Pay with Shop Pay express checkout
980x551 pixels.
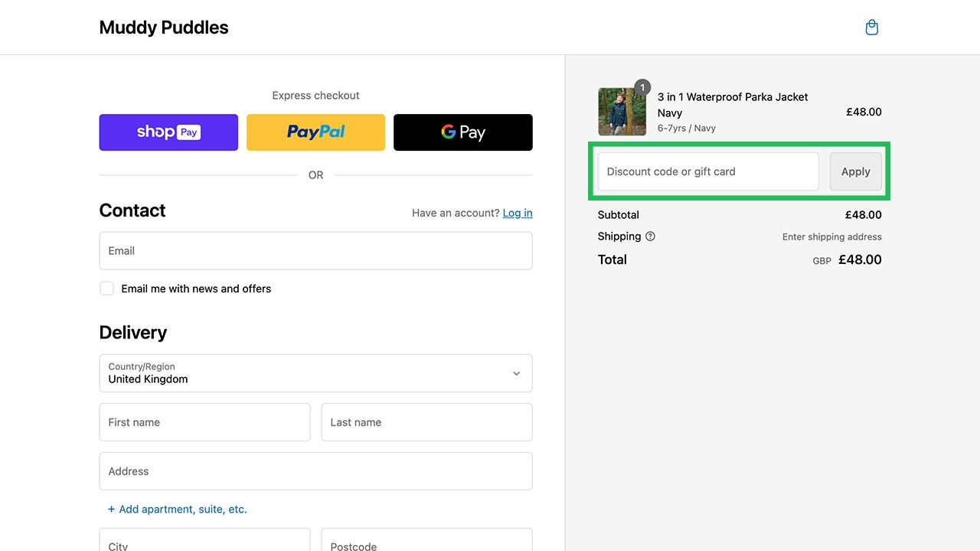168,132
